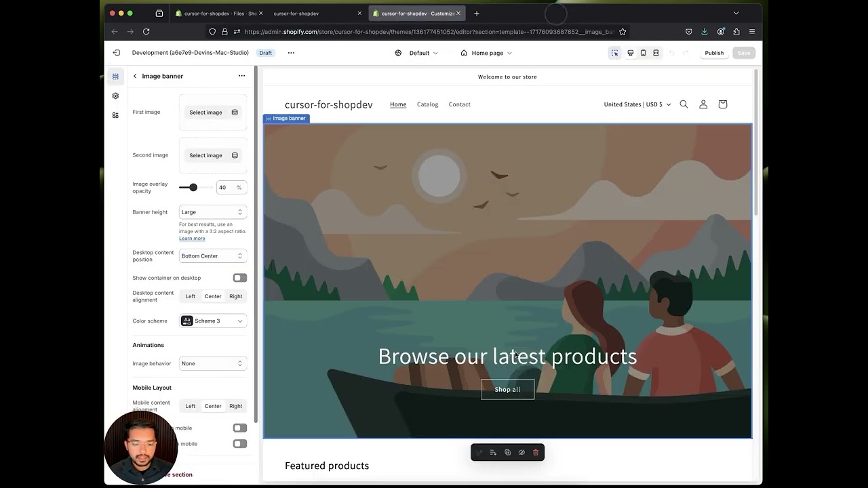
Task: Click cursor-for-shopdev store name in preview
Action: coord(329,104)
